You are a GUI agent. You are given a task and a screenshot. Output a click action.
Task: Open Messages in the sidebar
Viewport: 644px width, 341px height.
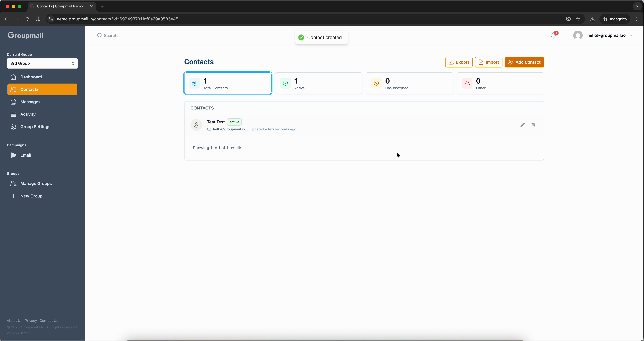31,102
